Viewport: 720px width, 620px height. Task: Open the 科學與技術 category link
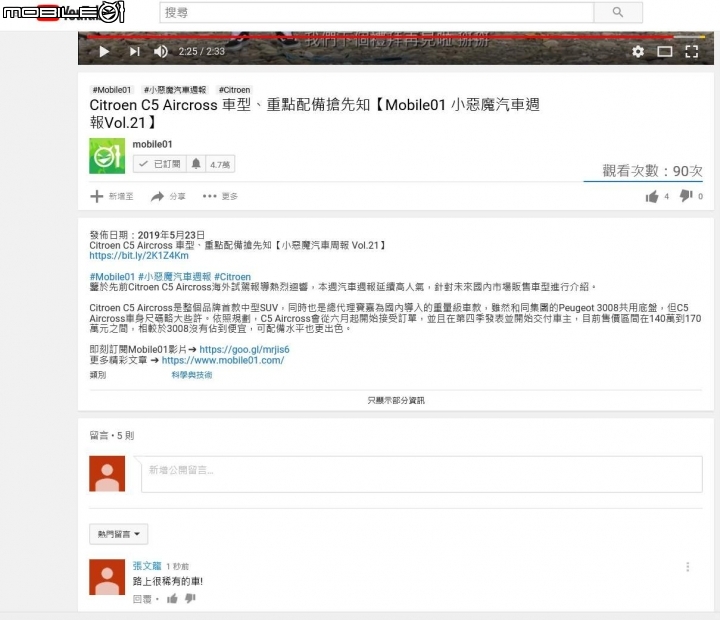pos(192,375)
